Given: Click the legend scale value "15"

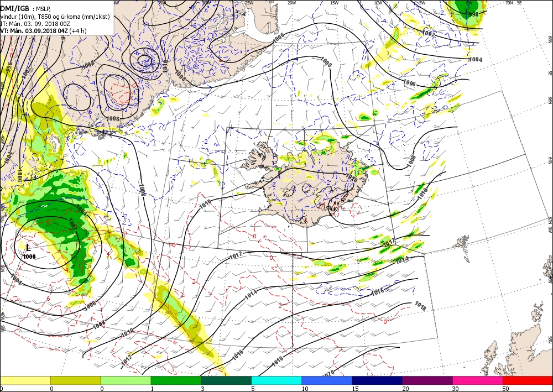Looking at the screenshot, I should (x=355, y=389).
